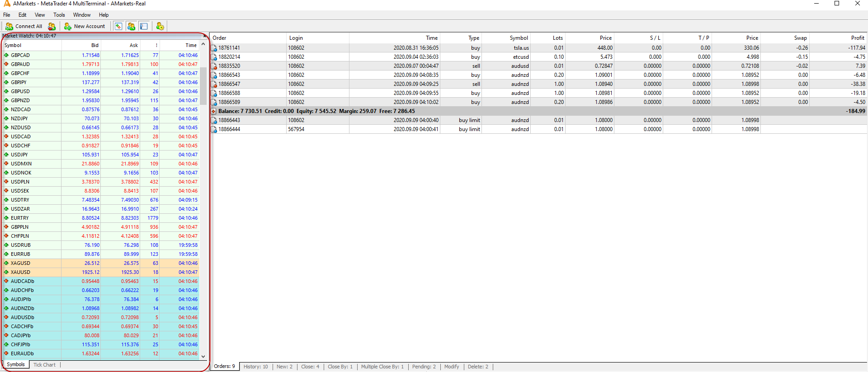This screenshot has width=868, height=372.
Task: Close the Market Watch panel
Action: click(x=205, y=36)
